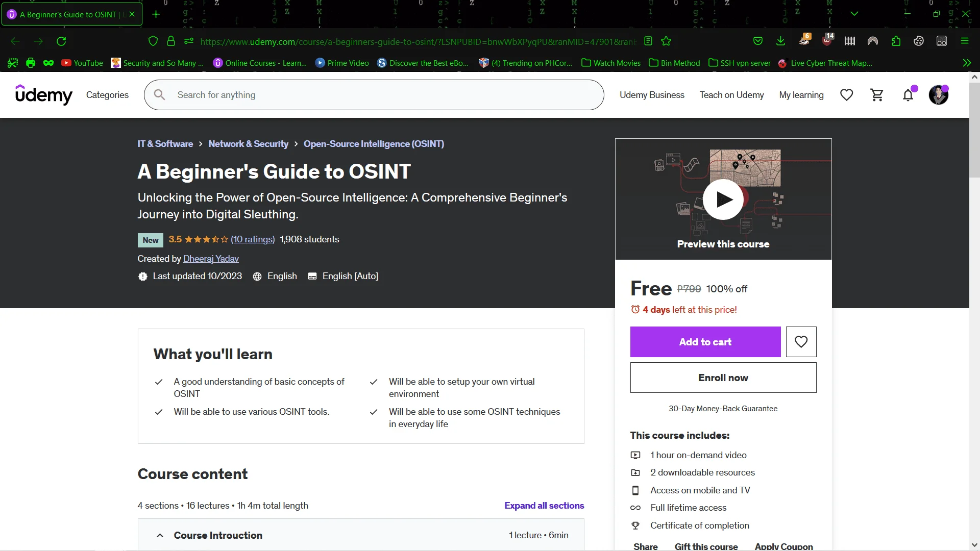Image resolution: width=980 pixels, height=551 pixels.
Task: Click the Enroll now button
Action: 723,378
